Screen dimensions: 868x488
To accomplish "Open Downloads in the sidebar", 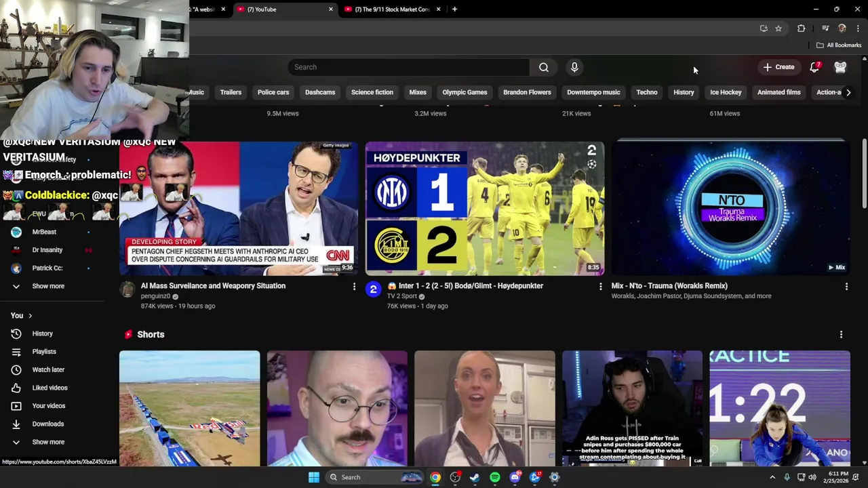I will point(47,424).
